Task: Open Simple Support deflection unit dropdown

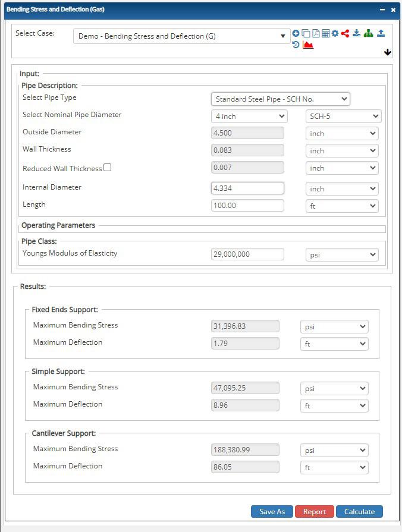Action: coord(334,406)
